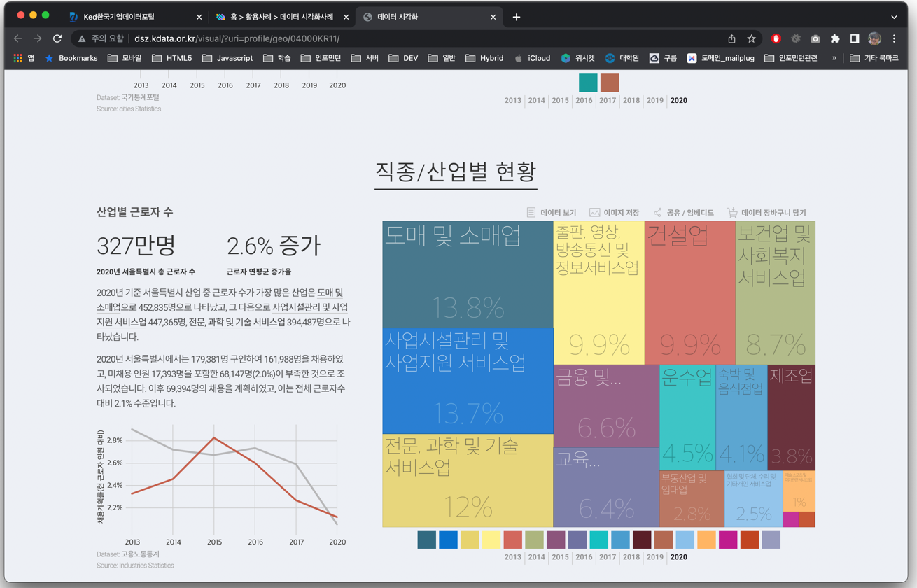
Task: Click the 운수업 block in the treemap
Action: (687, 417)
